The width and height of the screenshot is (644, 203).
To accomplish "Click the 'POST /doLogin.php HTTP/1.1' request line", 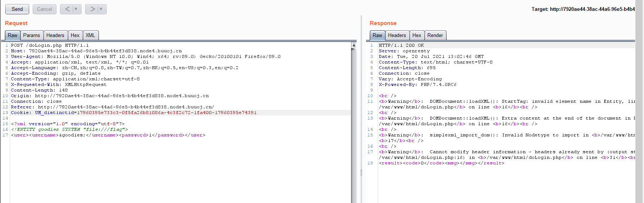I will click(50, 45).
